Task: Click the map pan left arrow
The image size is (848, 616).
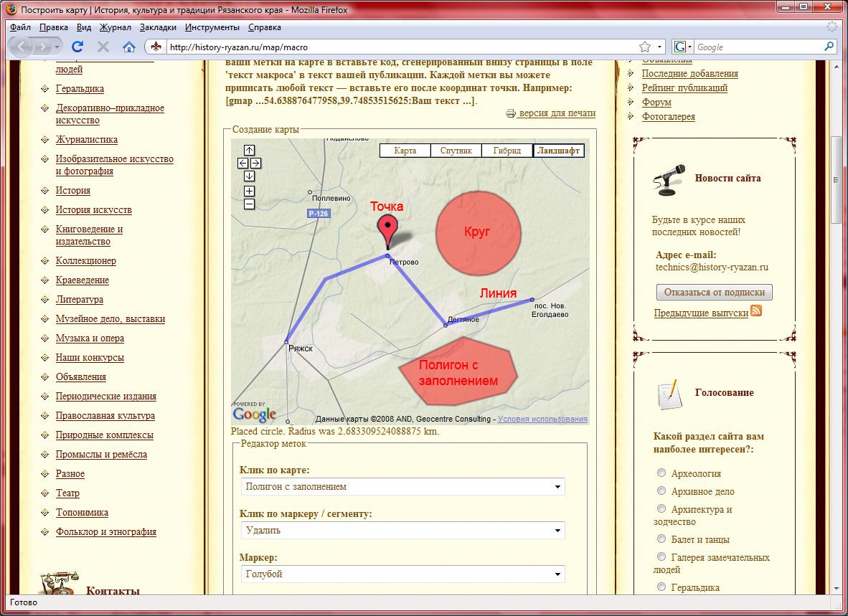Action: click(242, 164)
